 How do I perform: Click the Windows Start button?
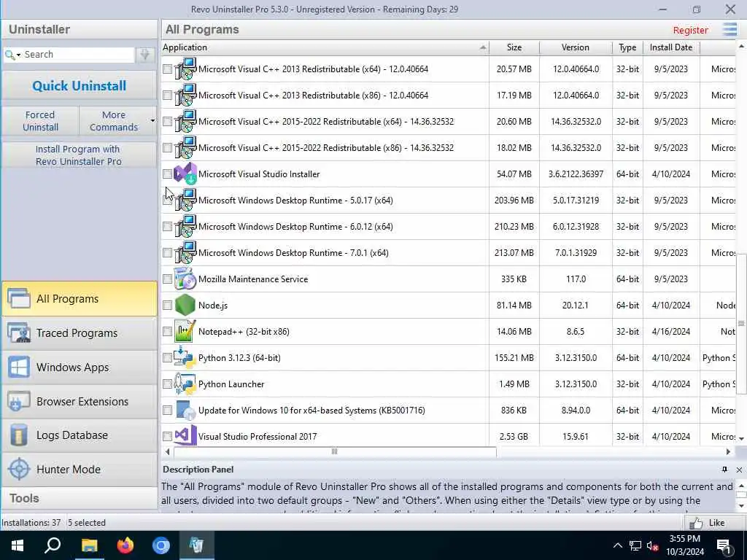pos(18,545)
